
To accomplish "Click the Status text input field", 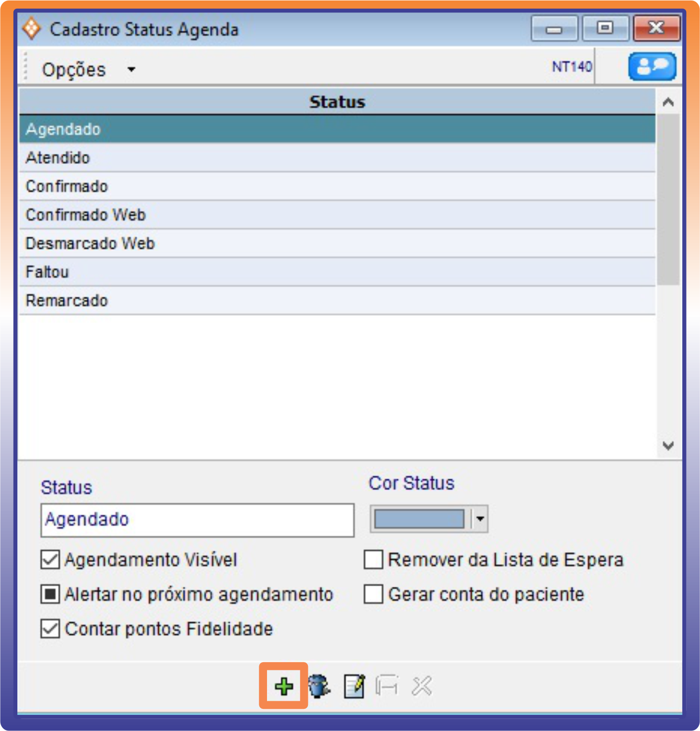I will [197, 520].
